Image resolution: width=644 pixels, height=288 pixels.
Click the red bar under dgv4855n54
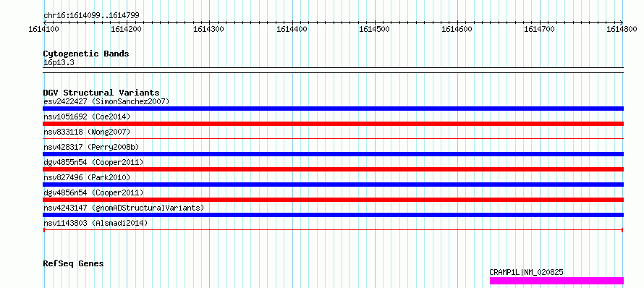coord(333,169)
